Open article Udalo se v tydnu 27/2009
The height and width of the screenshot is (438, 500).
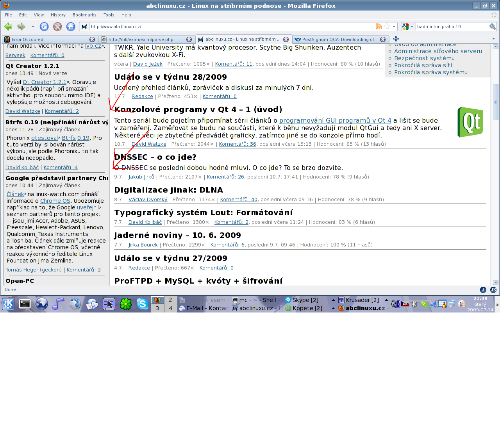171,258
